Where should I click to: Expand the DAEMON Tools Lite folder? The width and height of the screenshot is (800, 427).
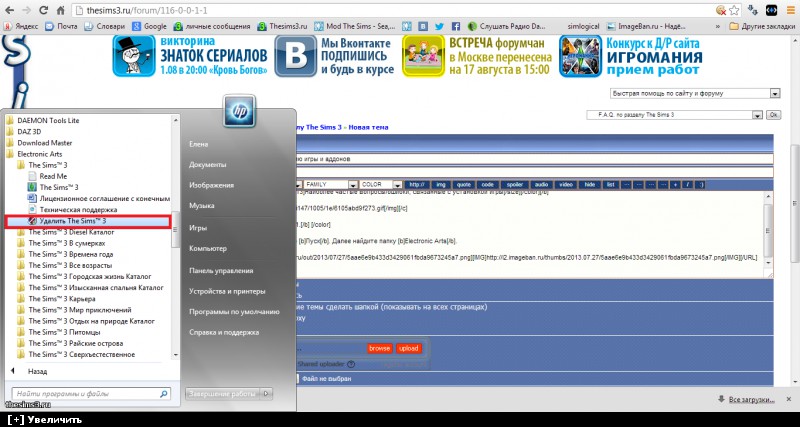pyautogui.click(x=43, y=120)
